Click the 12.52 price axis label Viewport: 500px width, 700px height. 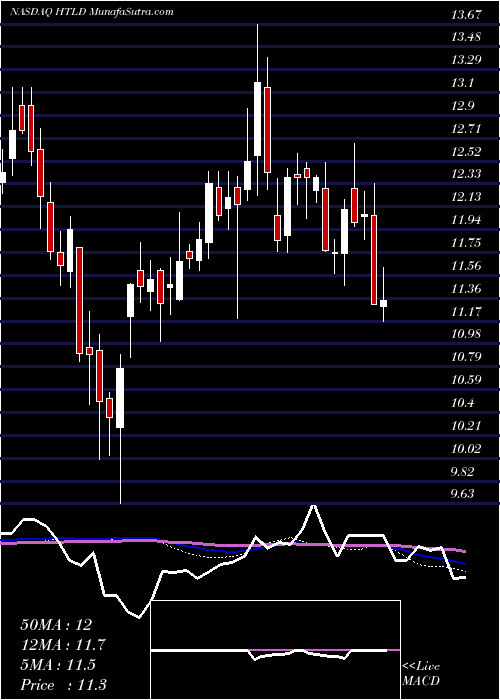click(x=466, y=151)
